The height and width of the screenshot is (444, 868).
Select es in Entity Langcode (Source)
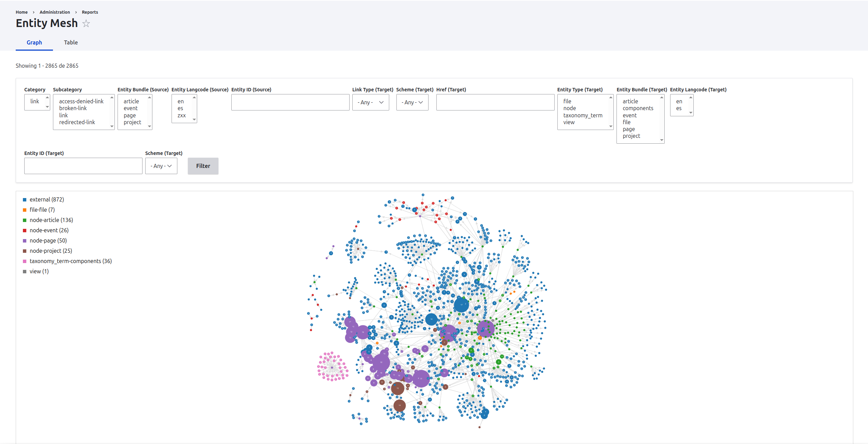coord(180,108)
